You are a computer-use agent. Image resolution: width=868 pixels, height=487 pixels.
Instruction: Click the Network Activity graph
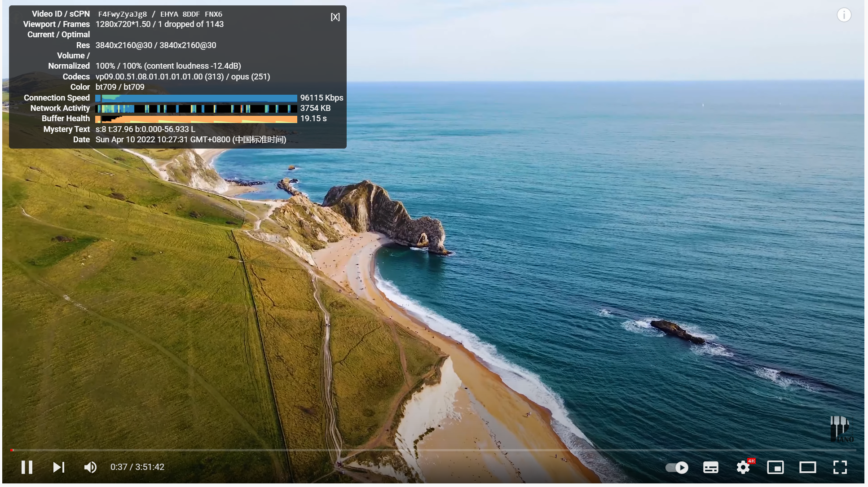(195, 108)
